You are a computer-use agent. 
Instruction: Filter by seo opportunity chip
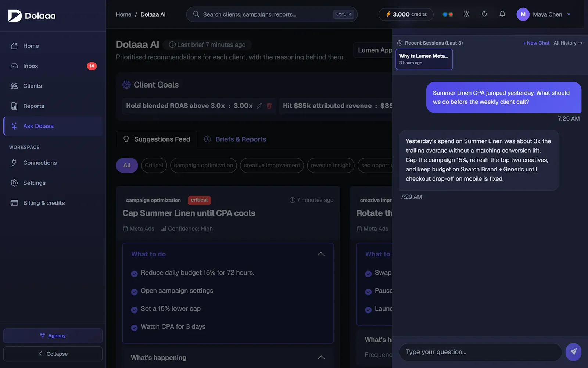pos(375,165)
